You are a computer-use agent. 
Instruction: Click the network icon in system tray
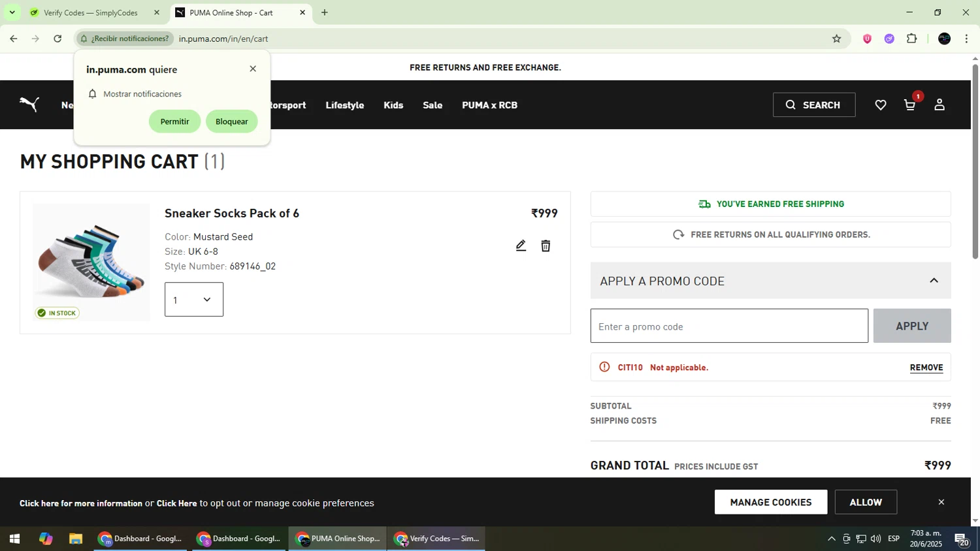861,539
